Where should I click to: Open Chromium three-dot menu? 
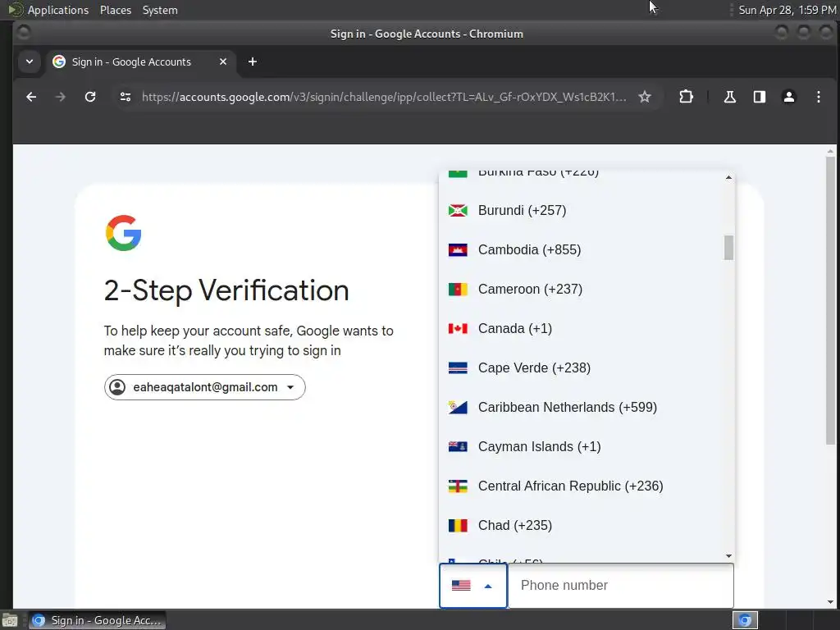(x=818, y=97)
